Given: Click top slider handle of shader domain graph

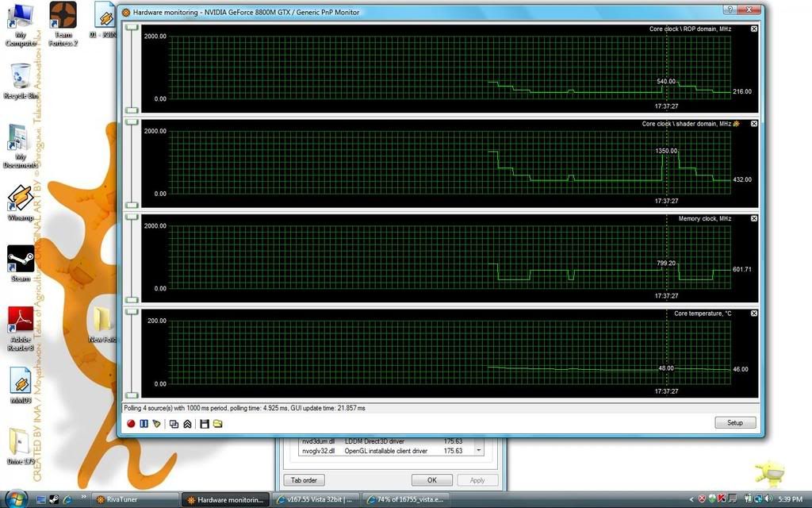Looking at the screenshot, I should click(132, 121).
